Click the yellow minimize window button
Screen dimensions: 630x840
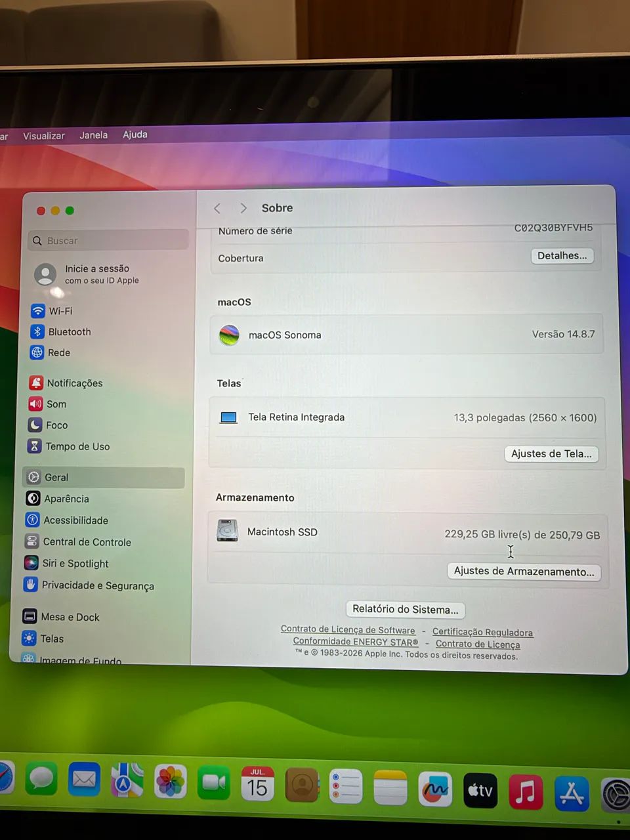coord(55,211)
